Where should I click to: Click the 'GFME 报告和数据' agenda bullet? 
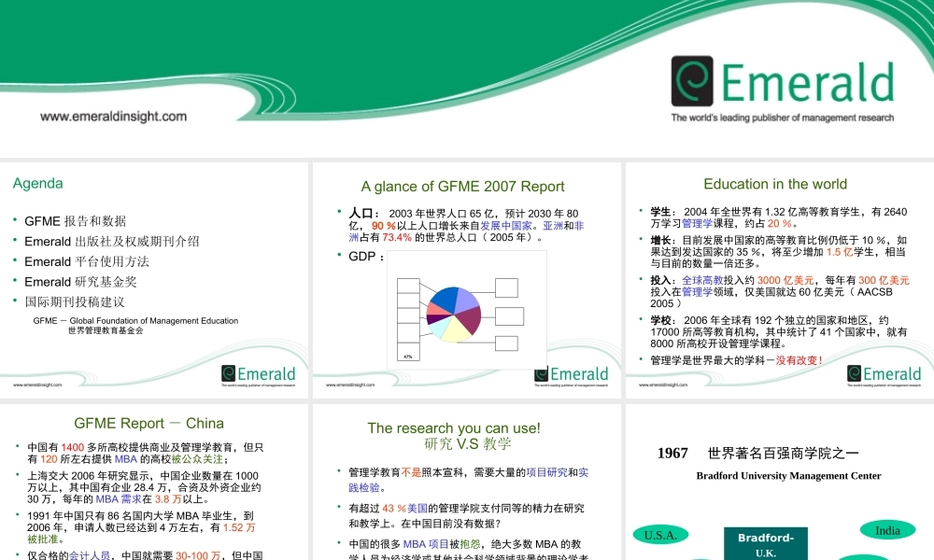75,221
